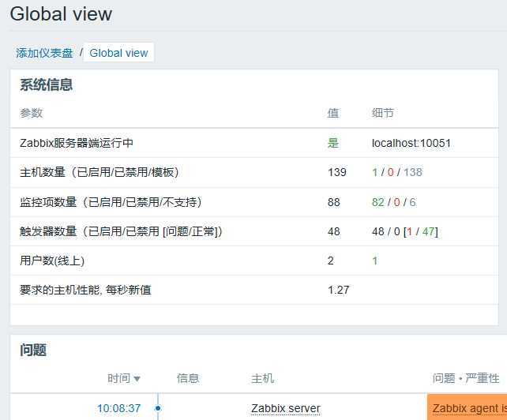This screenshot has width=507, height=420.
Task: Select the 要求的主机性能, 每秒新值 row label
Action: tap(85, 290)
